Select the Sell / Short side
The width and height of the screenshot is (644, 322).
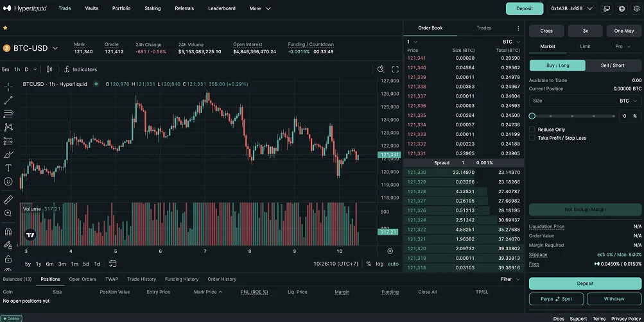613,65
